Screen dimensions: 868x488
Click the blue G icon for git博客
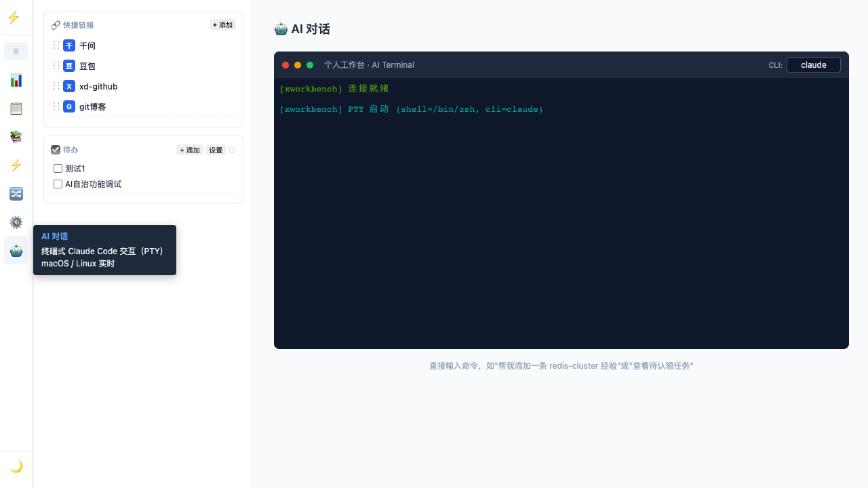[x=69, y=107]
